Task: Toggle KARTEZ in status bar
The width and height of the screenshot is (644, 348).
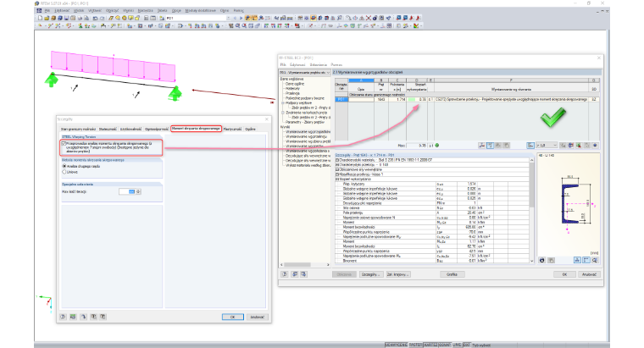Action: coord(430,345)
